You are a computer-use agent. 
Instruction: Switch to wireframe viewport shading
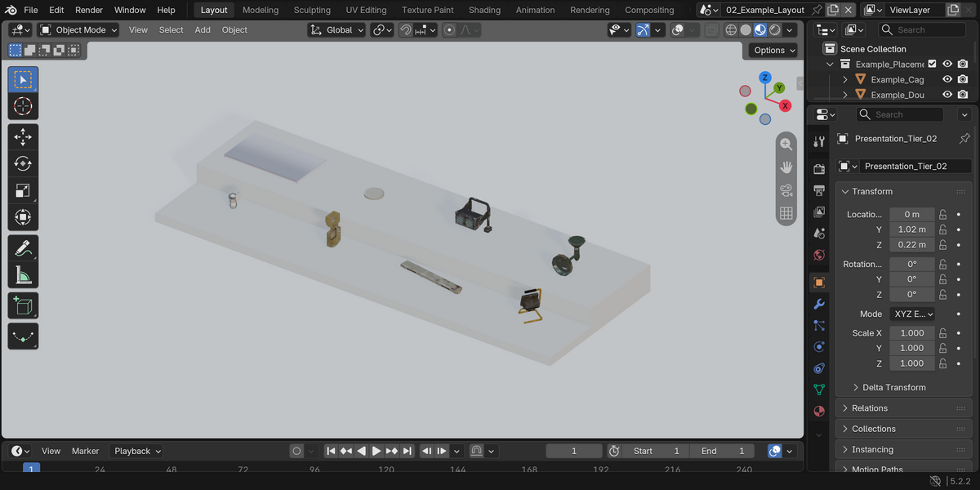[731, 30]
